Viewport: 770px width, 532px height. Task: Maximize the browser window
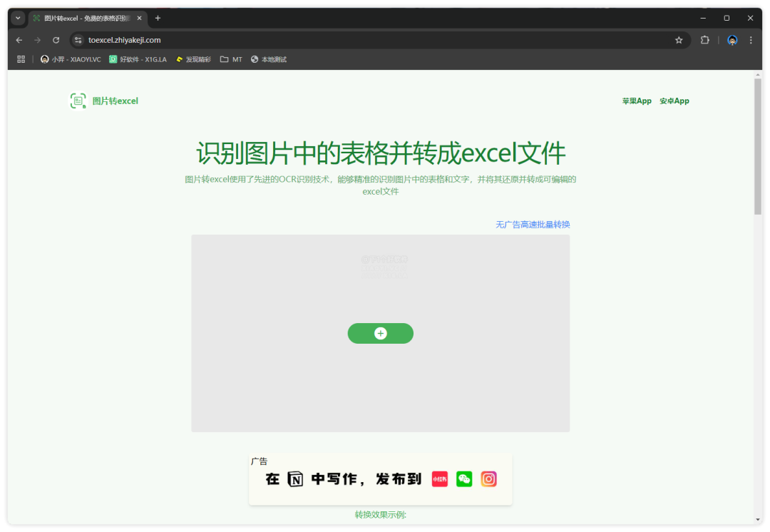tap(727, 18)
